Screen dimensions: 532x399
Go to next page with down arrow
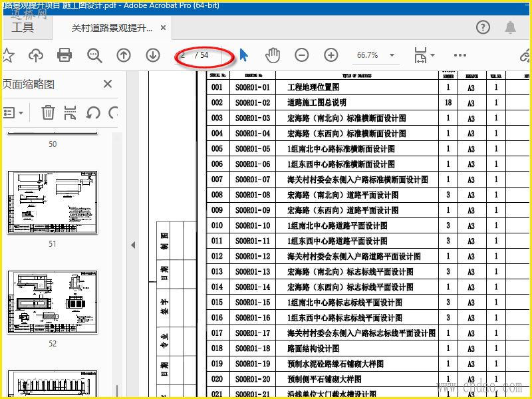[153, 55]
